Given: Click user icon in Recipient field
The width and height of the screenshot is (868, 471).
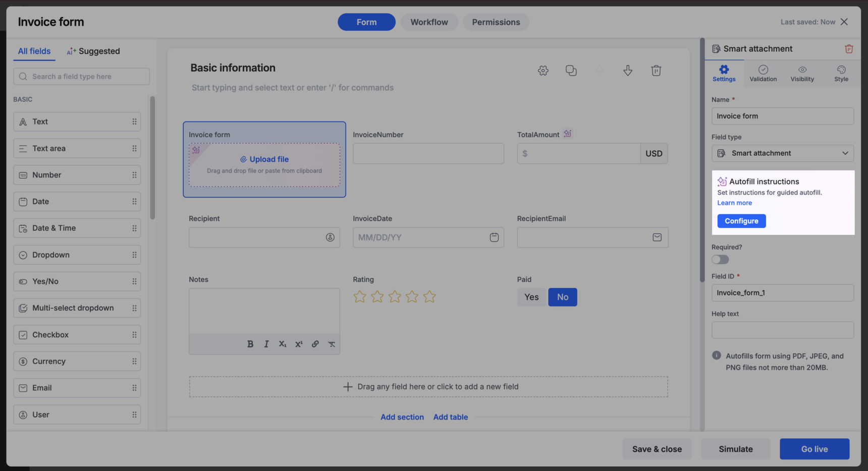Looking at the screenshot, I should [x=330, y=238].
